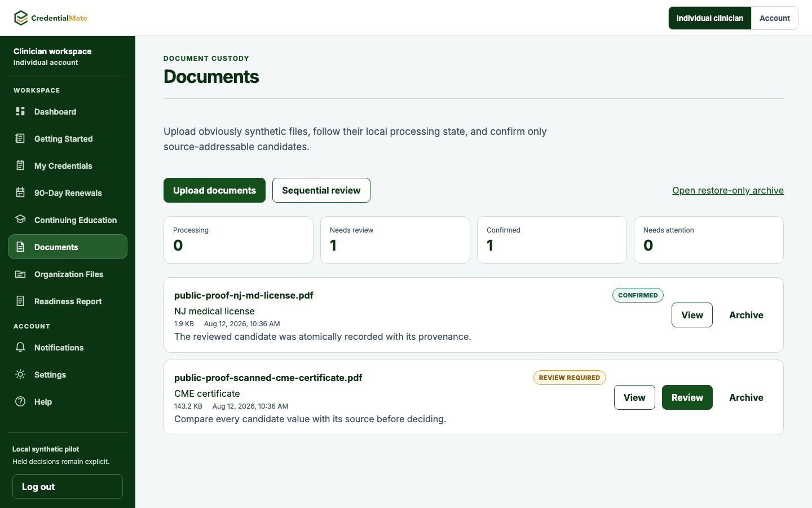Click the CredentialMate logo icon
This screenshot has width=812, height=508.
click(x=21, y=18)
